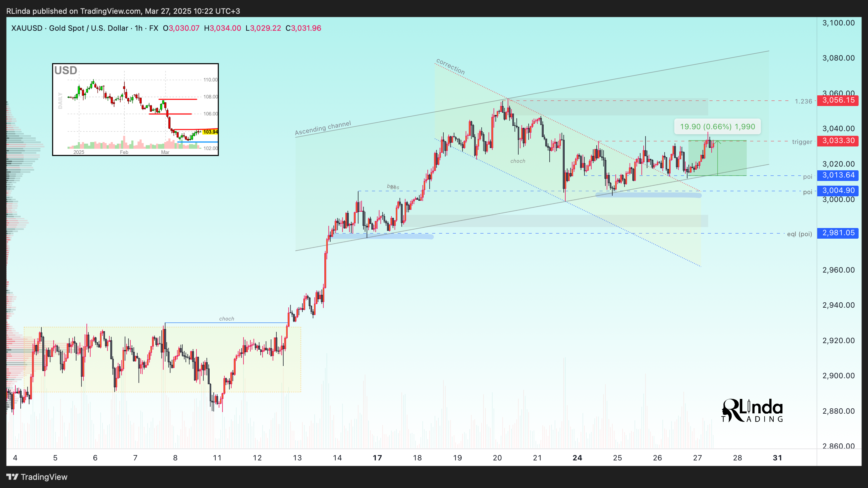Click the 2,900.00 price scale label
The width and height of the screenshot is (868, 488).
(838, 376)
